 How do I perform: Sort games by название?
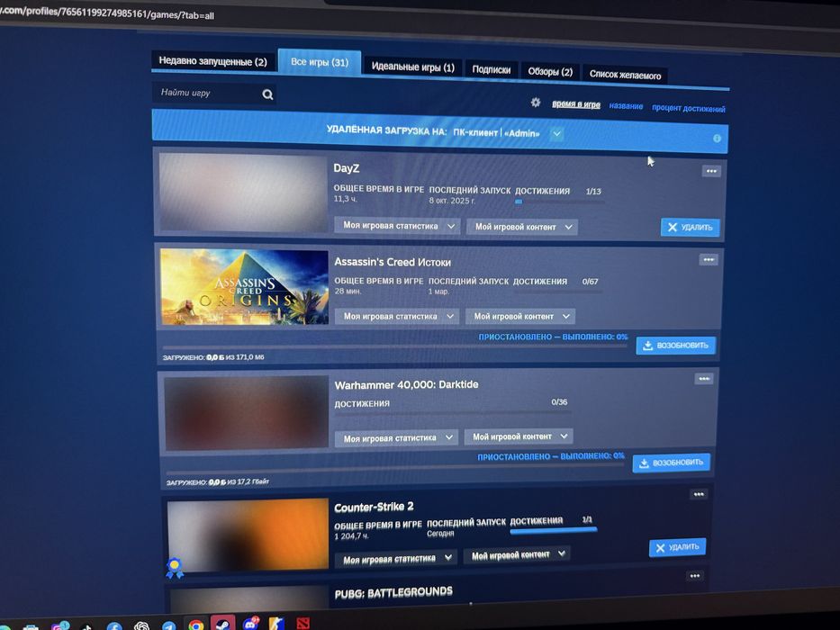coord(626,106)
